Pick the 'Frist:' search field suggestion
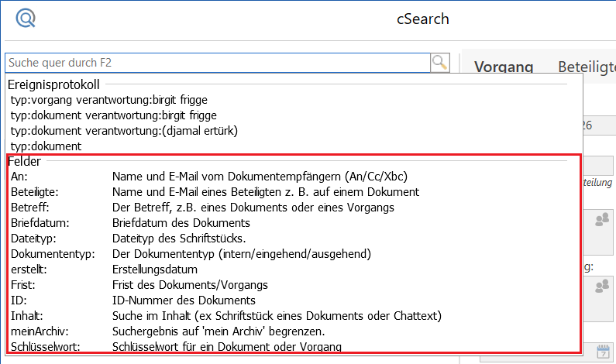Image resolution: width=616 pixels, height=364 pixels. pyautogui.click(x=294, y=285)
